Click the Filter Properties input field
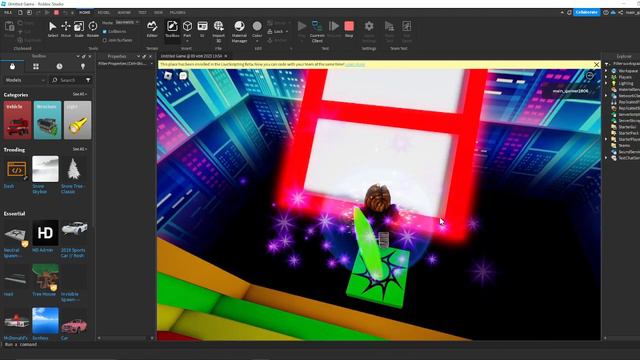Viewport: 640px width, 360px height. coord(124,64)
